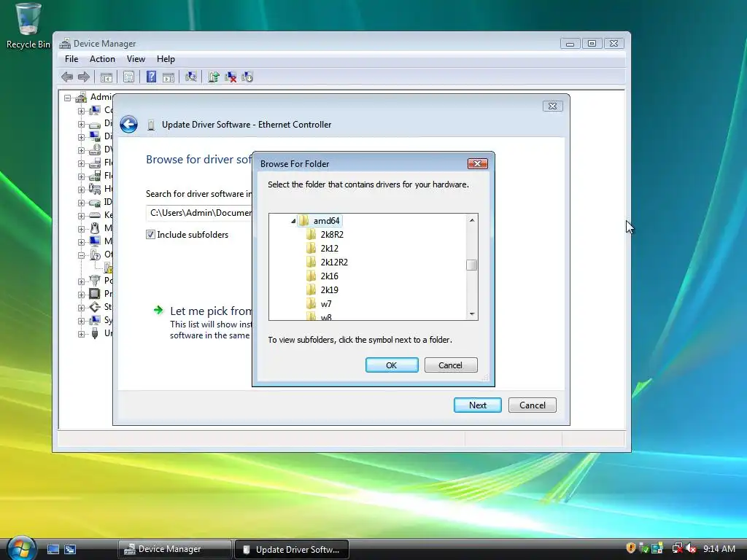
Task: Switch to Device Manager taskbar button
Action: pos(174,549)
